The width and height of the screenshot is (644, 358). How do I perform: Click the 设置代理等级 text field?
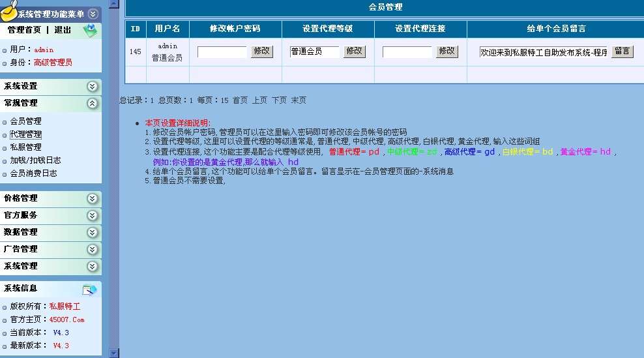[x=315, y=52]
